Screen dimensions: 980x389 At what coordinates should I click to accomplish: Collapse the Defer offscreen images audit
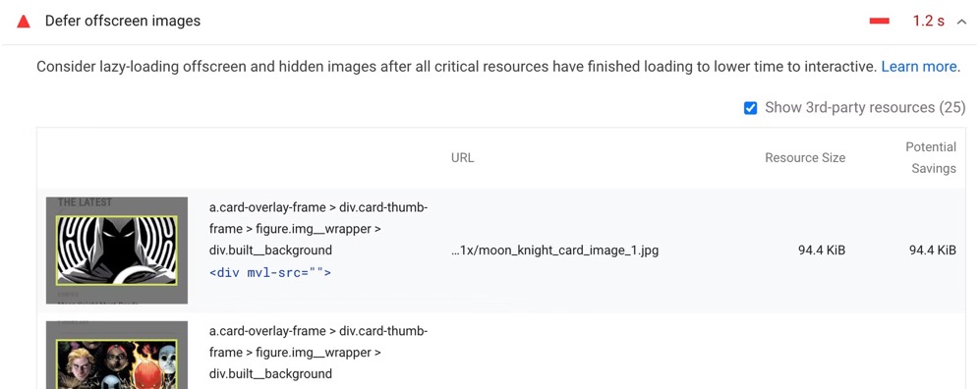(x=961, y=22)
